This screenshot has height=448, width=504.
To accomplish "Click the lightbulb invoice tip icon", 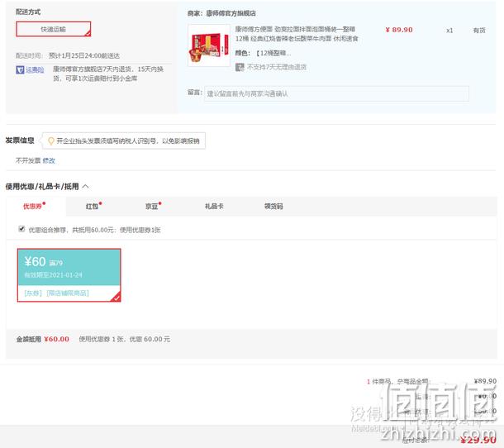I will [50, 141].
